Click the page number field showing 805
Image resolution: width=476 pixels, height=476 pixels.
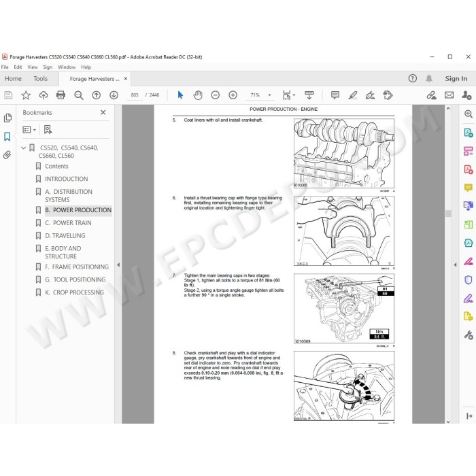[x=135, y=95]
